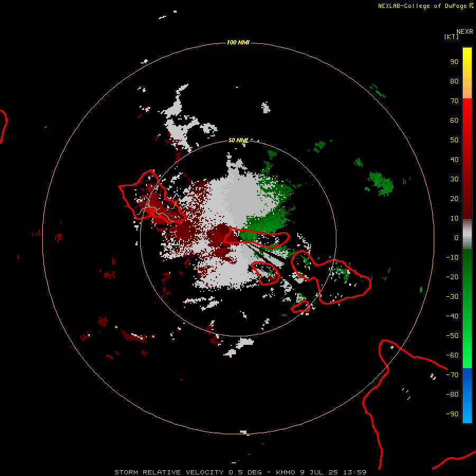Select the positive 40 knots scale label
This screenshot has width=476, height=476.
pyautogui.click(x=454, y=159)
